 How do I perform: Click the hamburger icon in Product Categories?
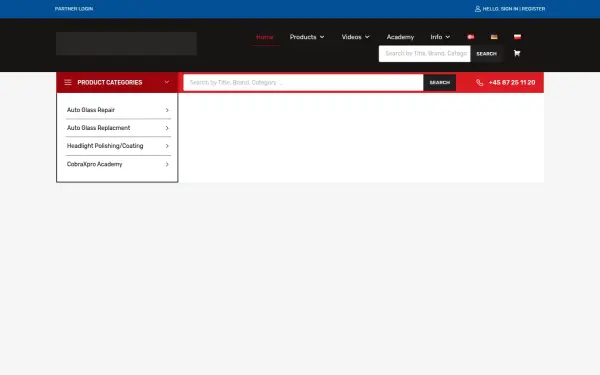68,82
